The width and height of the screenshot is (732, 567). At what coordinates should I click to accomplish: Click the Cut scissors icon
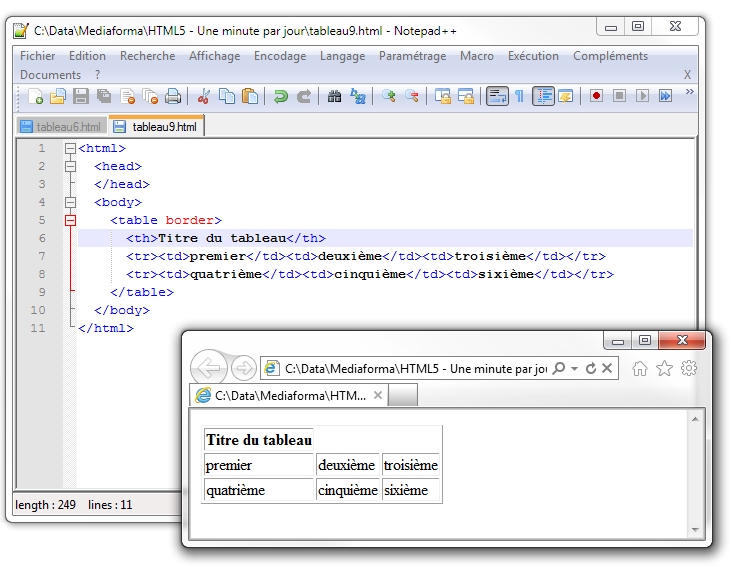pos(204,97)
